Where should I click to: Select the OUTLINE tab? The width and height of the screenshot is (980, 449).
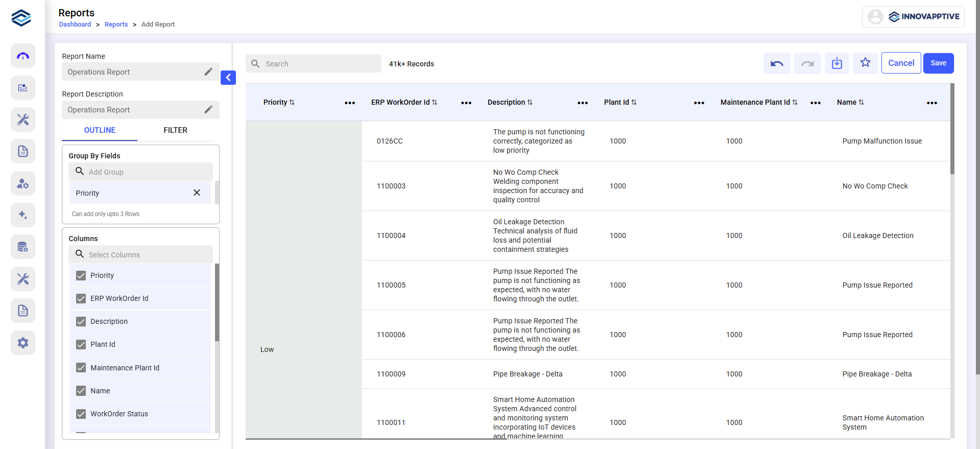100,130
